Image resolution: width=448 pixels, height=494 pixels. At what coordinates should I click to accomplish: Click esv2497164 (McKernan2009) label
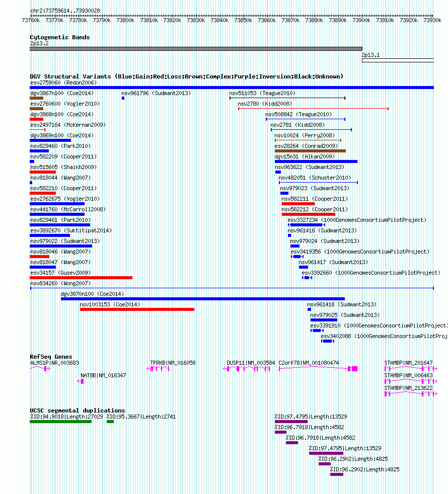68,125
